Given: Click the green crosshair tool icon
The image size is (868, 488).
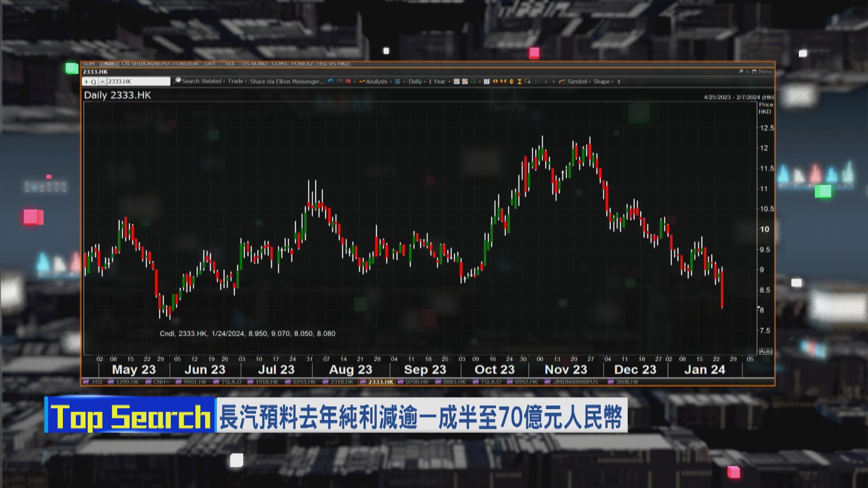Looking at the screenshot, I should [473, 81].
